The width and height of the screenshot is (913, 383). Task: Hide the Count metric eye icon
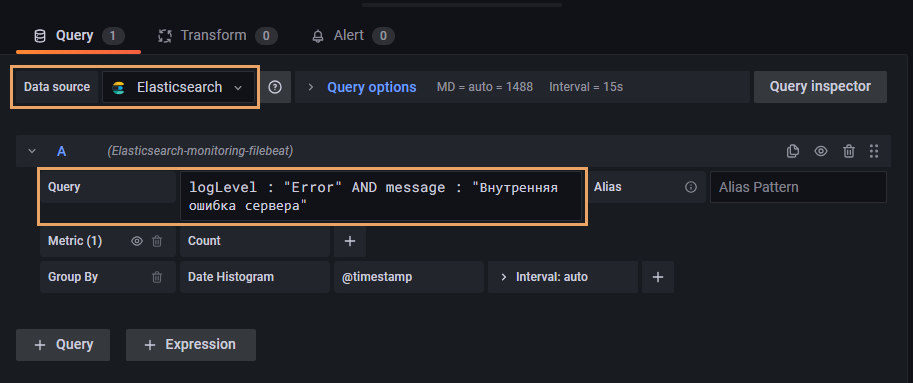[x=137, y=241]
